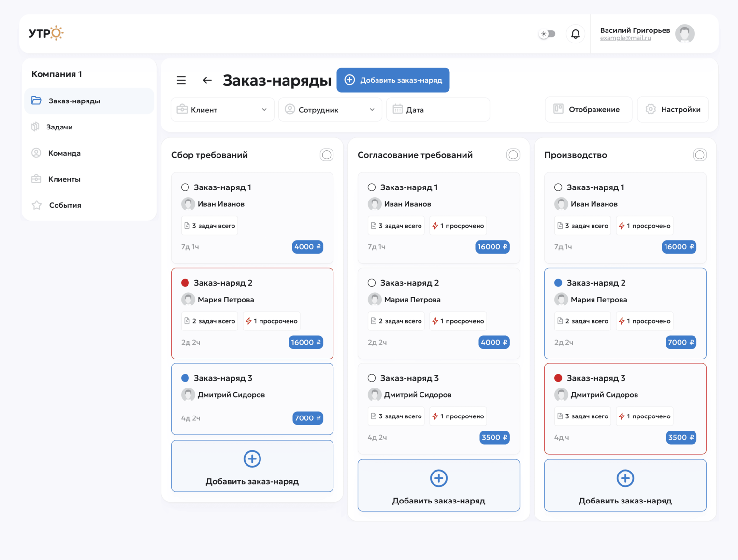Click 2 задач всего in Заказ-наряд 2, Согласование

coord(396,321)
